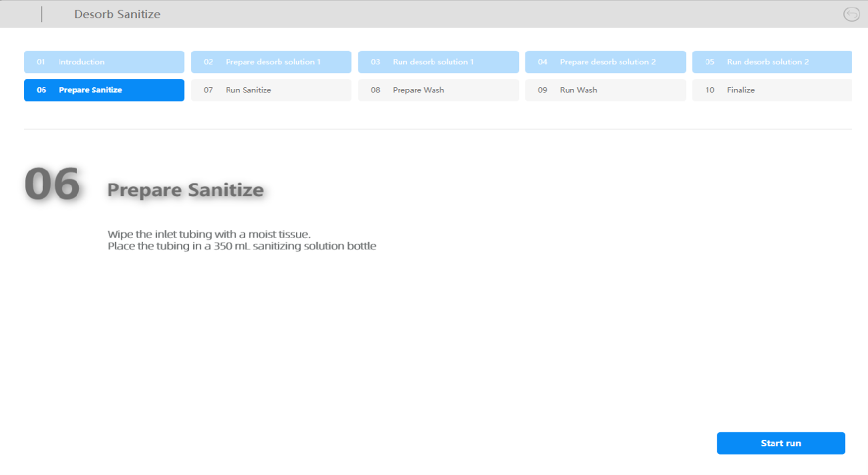Select step 03 Run desorb solution 1

tap(438, 62)
